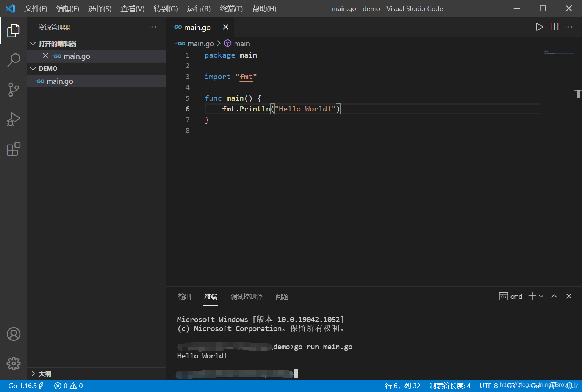Viewport: 582px width, 392px height.
Task: Change tab size in status bar
Action: [x=450, y=386]
